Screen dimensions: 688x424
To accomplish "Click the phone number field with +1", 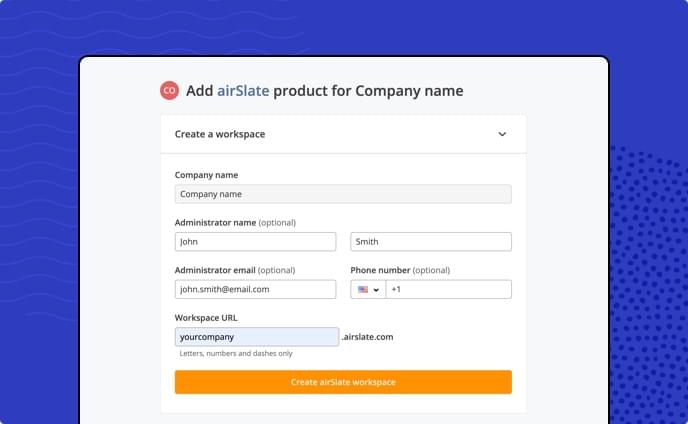I will pos(448,289).
